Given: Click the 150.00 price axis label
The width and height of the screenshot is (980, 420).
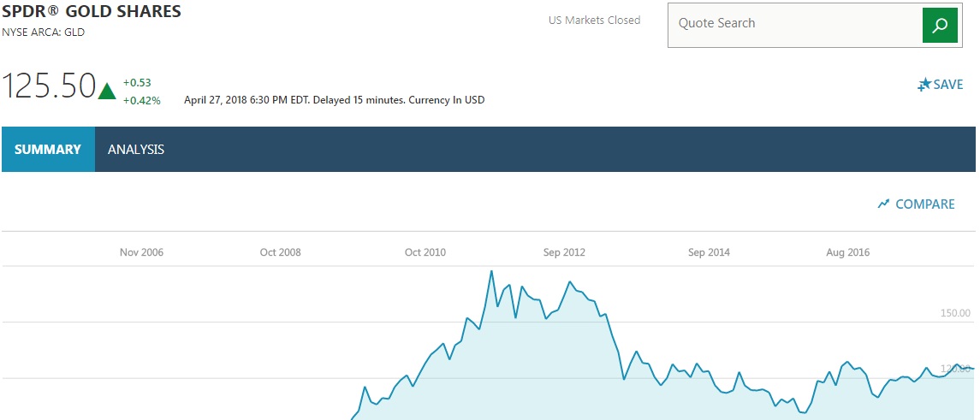Looking at the screenshot, I should tap(955, 313).
